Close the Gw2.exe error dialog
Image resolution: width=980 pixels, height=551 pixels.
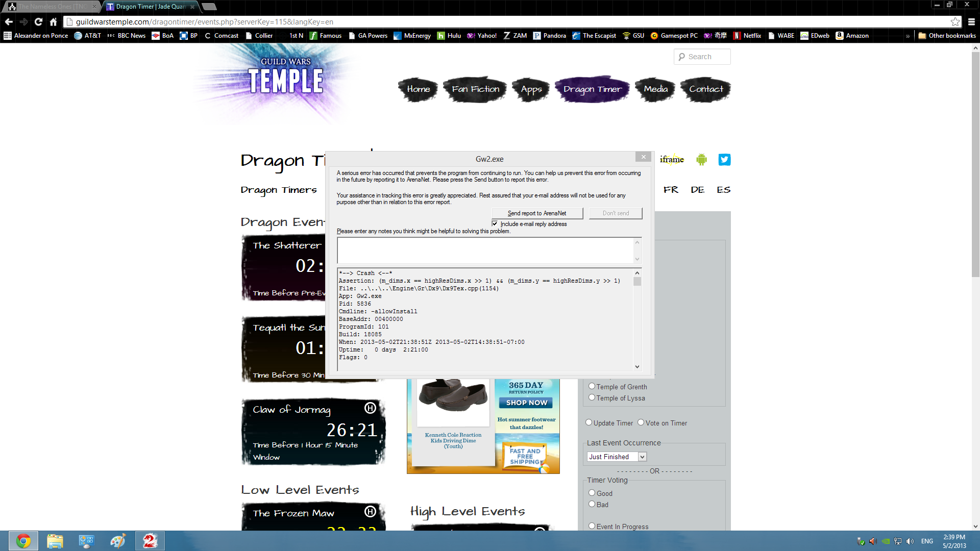point(643,157)
